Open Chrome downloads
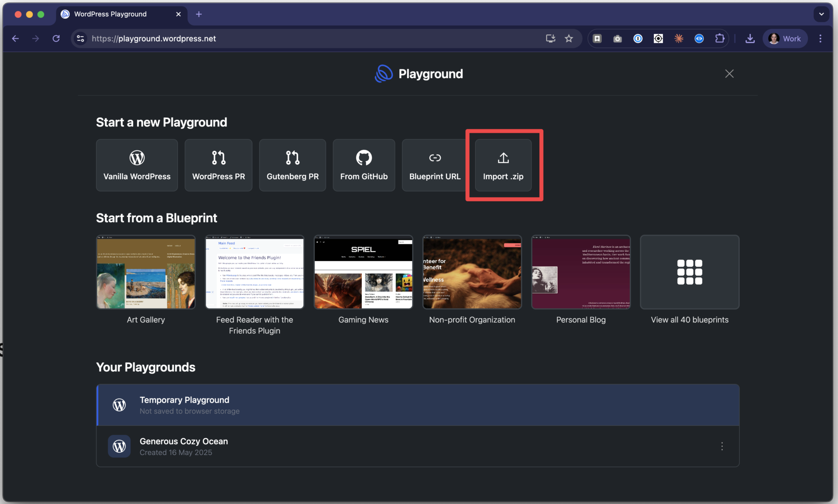Viewport: 838px width, 504px height. click(x=749, y=38)
